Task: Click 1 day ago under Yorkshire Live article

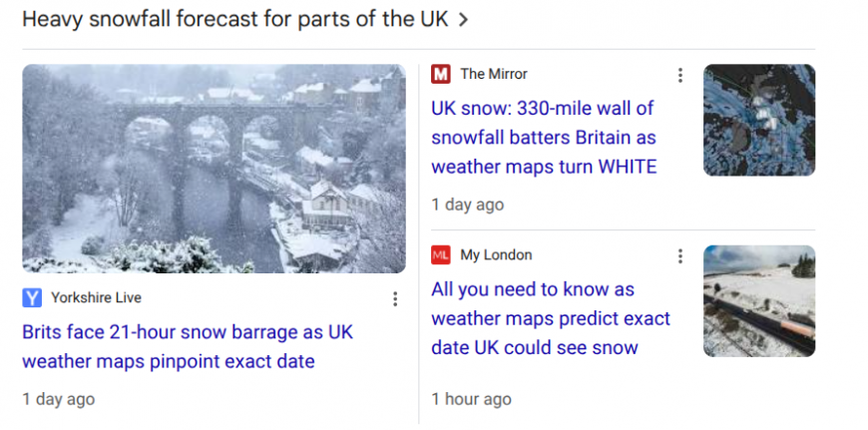Action: [58, 399]
